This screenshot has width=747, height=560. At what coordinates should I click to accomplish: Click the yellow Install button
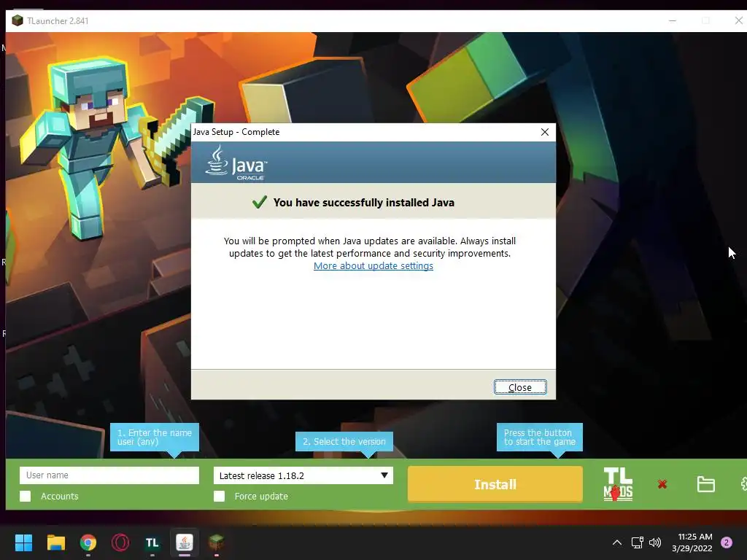tap(495, 484)
